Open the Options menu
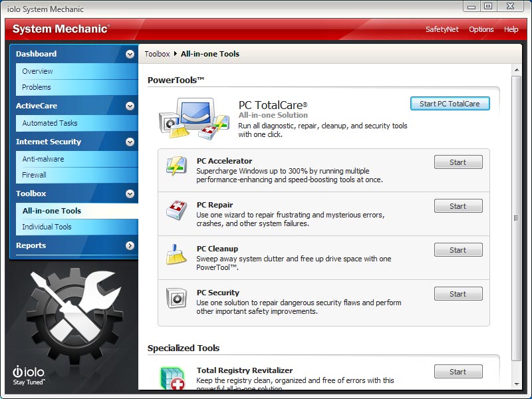The height and width of the screenshot is (399, 532). tap(481, 29)
